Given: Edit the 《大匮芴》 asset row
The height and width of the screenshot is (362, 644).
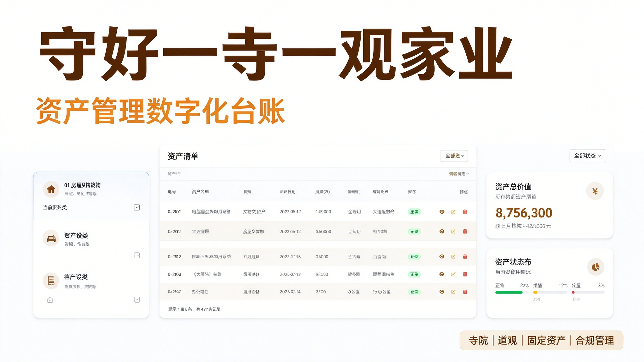Looking at the screenshot, I should (x=453, y=274).
